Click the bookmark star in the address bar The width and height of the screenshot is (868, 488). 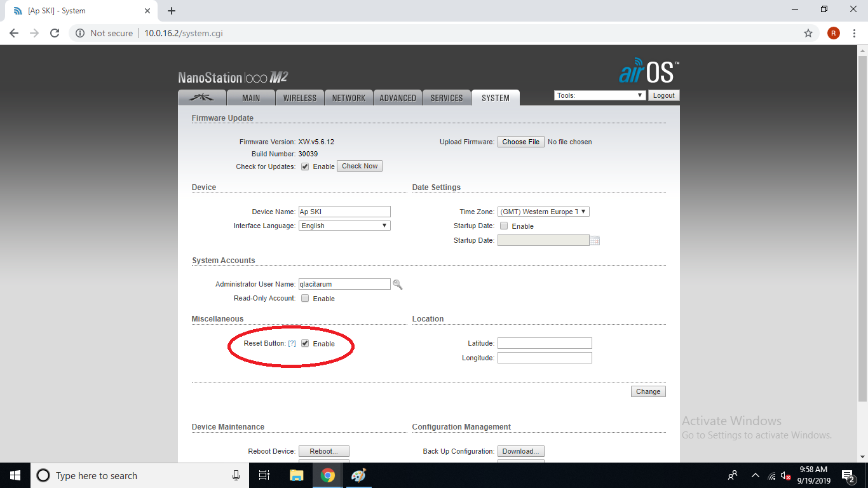[x=808, y=33]
